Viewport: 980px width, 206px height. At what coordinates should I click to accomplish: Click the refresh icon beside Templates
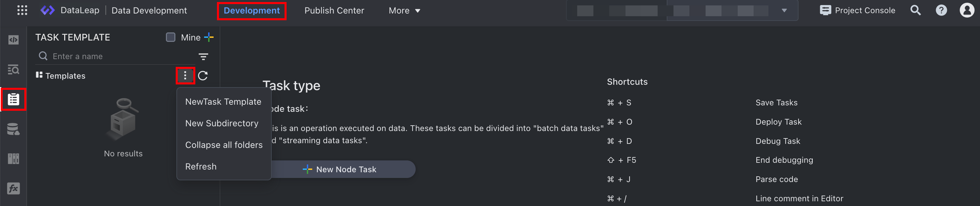203,76
